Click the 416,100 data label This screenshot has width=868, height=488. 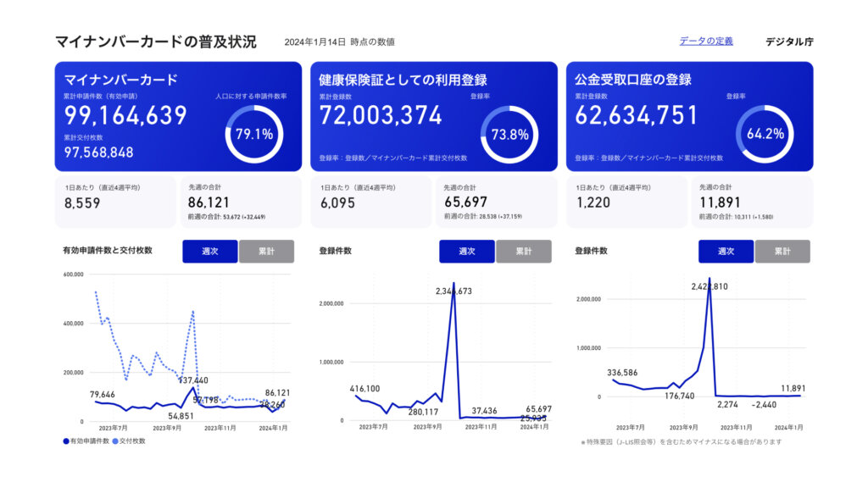tap(364, 389)
